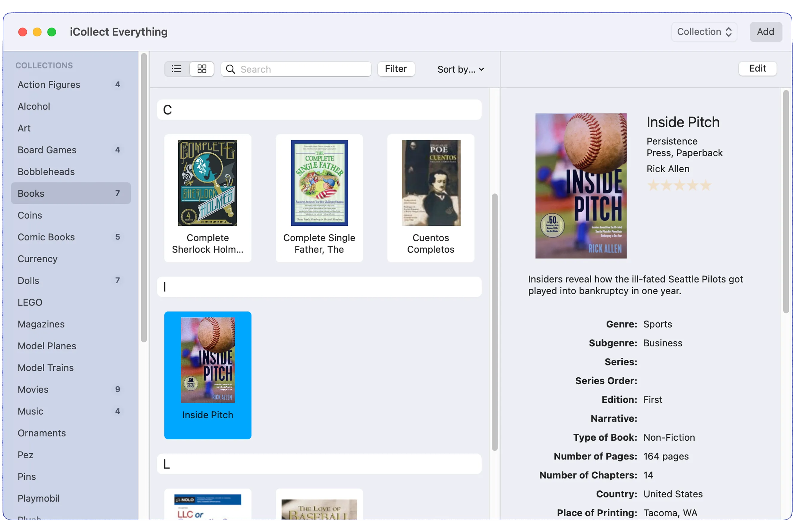Click the Collection up-down chevrons
The width and height of the screenshot is (795, 532).
(x=728, y=32)
